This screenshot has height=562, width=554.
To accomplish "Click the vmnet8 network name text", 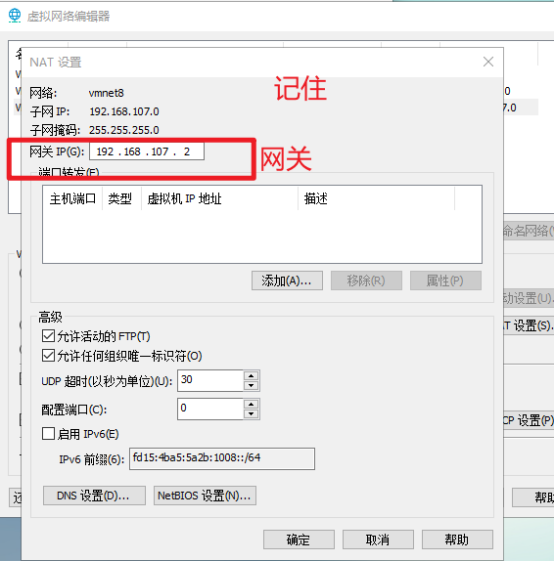I will coord(106,93).
